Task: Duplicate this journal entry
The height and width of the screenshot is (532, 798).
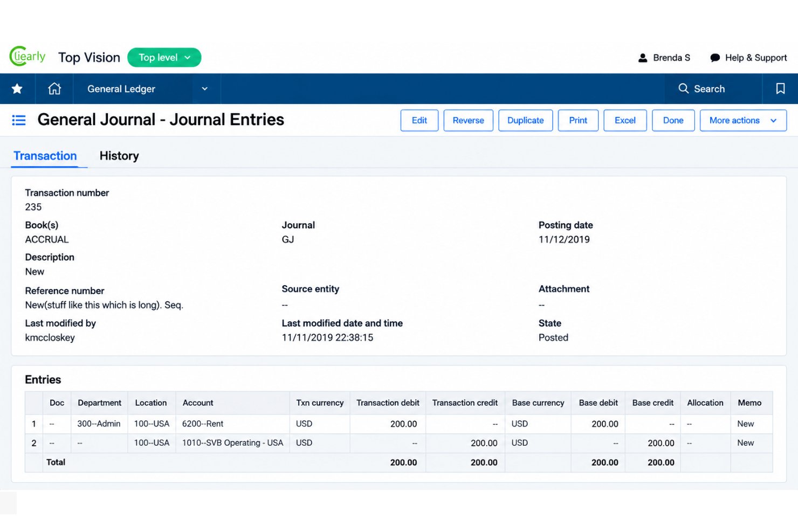Action: point(525,120)
